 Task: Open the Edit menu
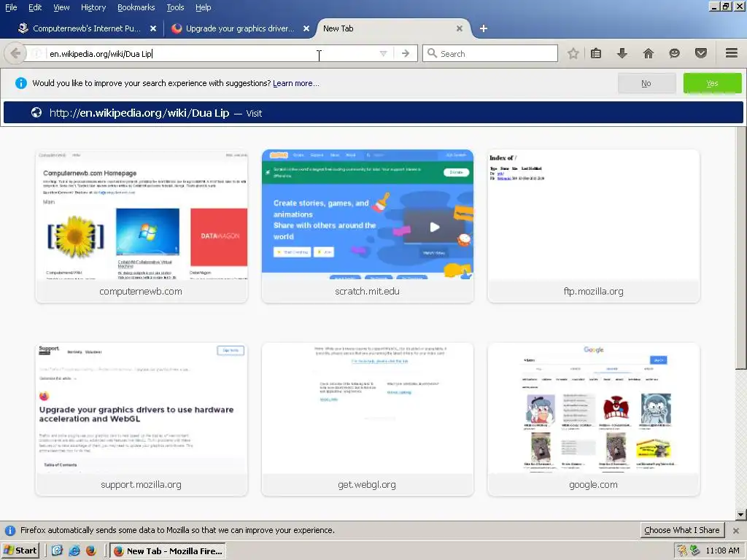tap(35, 7)
